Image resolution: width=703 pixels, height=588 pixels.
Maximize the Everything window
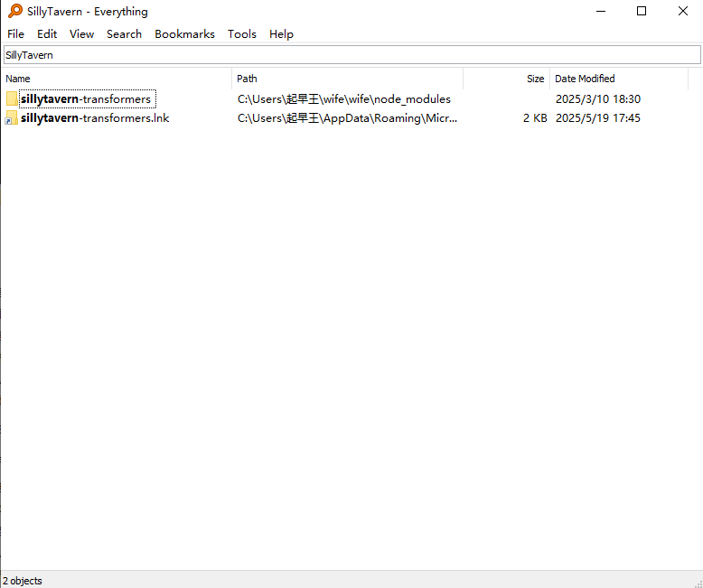pyautogui.click(x=642, y=11)
